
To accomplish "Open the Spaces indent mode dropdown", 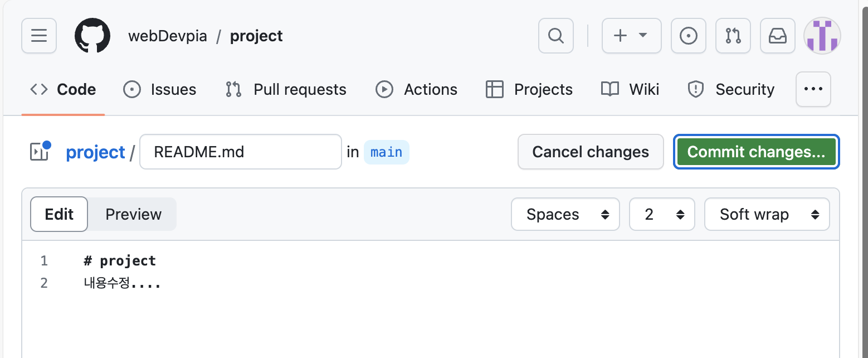I will pyautogui.click(x=565, y=214).
